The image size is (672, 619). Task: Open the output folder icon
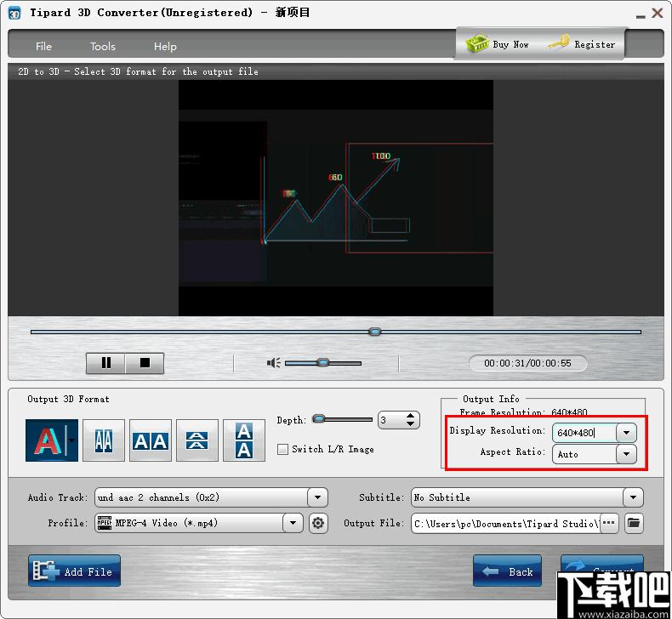tap(634, 523)
